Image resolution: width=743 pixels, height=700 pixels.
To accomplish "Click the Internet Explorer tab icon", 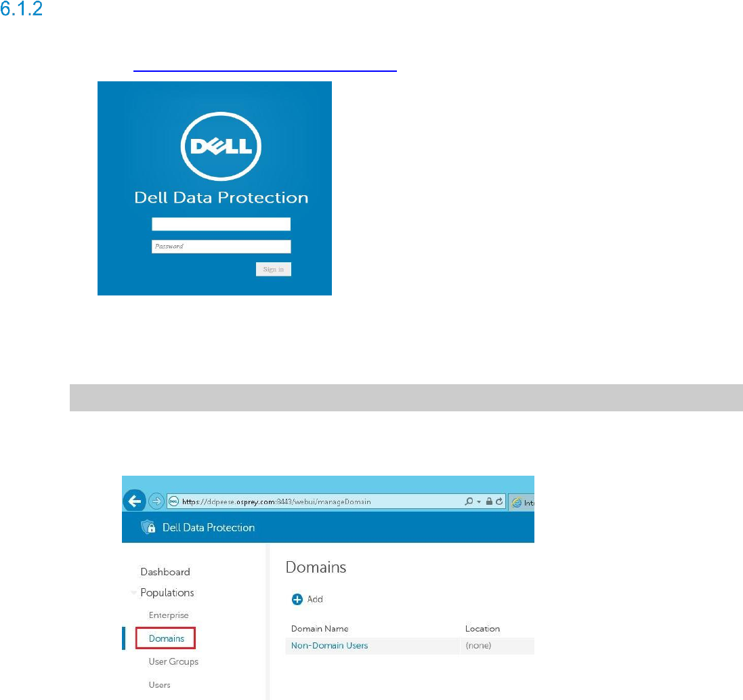I will (x=517, y=502).
